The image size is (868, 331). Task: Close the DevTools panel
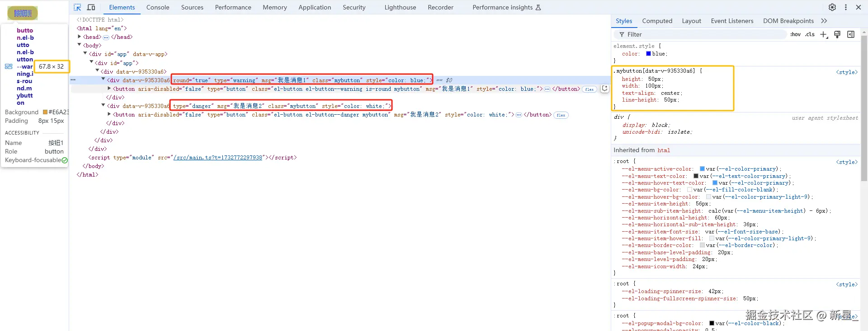tap(859, 7)
